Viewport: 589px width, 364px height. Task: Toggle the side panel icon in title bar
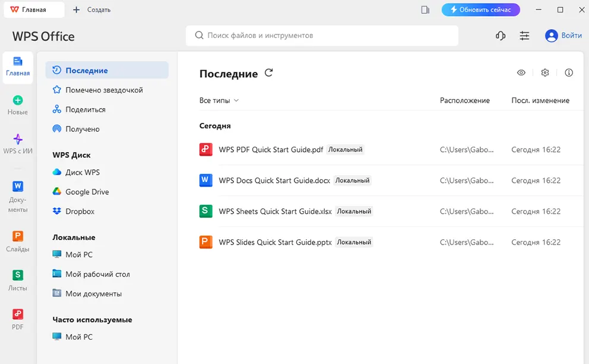click(x=425, y=10)
